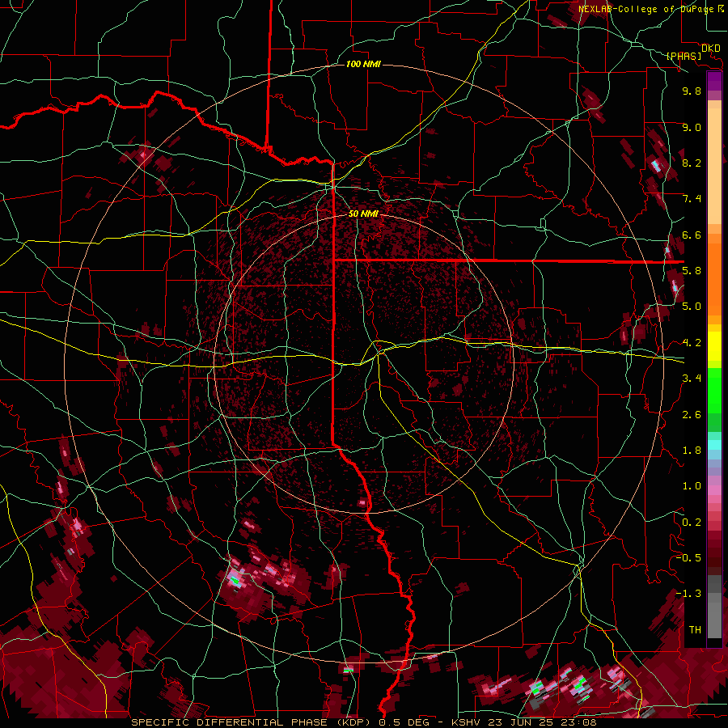Image resolution: width=728 pixels, height=728 pixels.
Task: Pick the pink band of the color scale
Action: coord(714,490)
